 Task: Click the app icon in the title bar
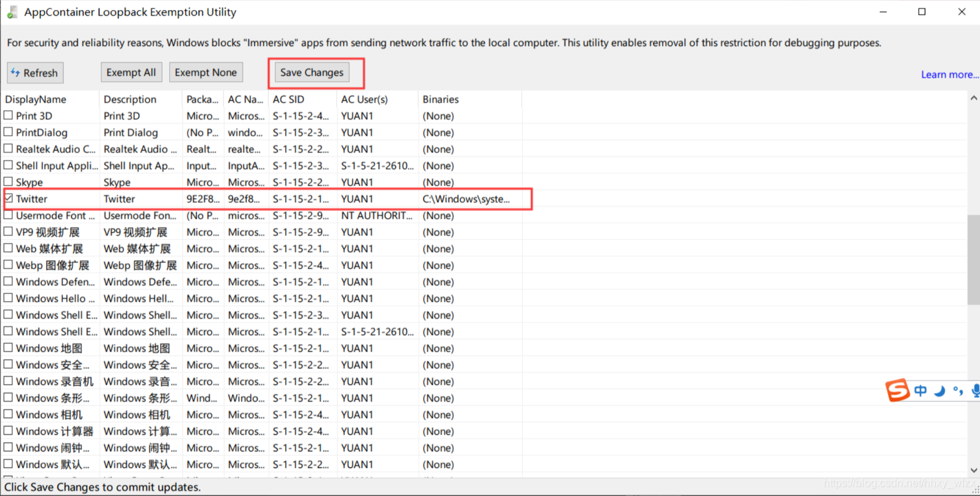[x=12, y=12]
